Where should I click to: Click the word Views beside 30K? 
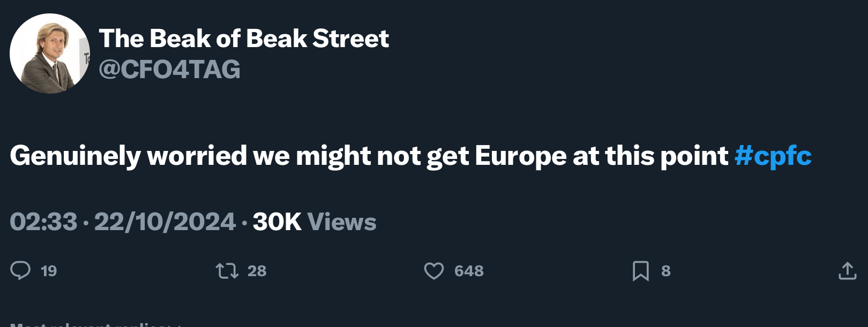pos(342,222)
